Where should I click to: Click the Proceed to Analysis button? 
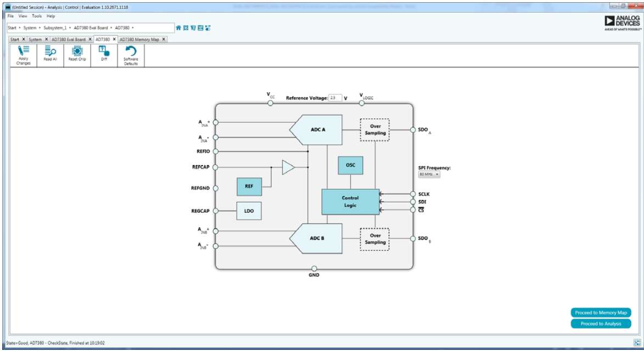pyautogui.click(x=601, y=324)
